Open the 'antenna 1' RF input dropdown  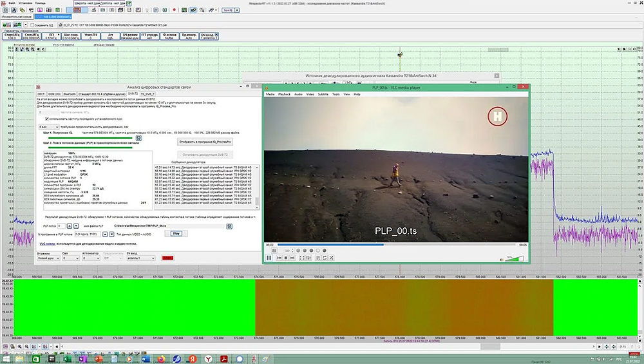(140, 258)
